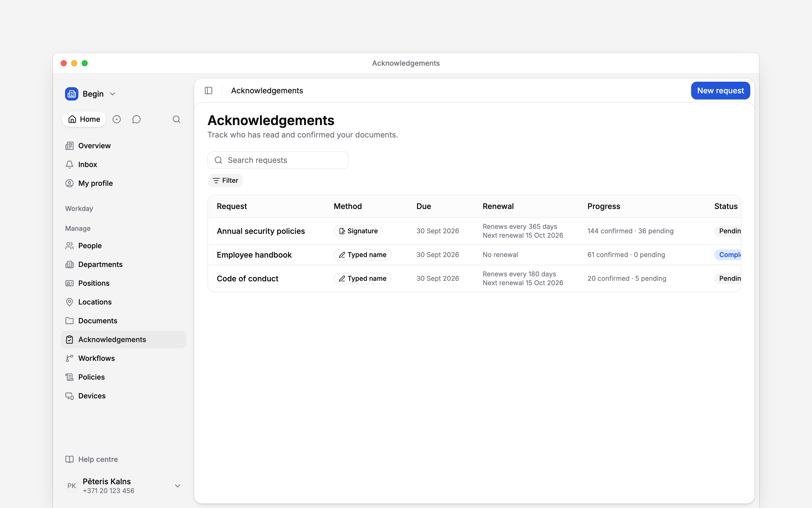Click the circled dot activity icon

coord(116,119)
